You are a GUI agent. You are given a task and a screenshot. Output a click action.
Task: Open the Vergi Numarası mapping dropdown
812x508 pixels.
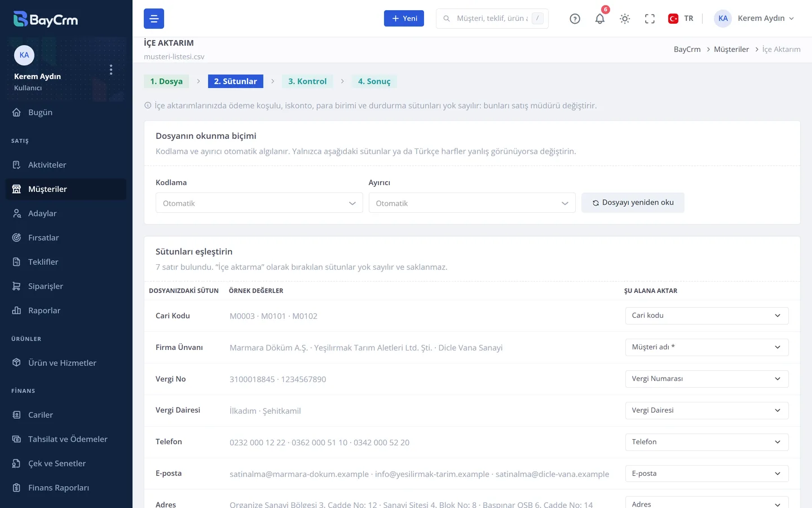pyautogui.click(x=707, y=379)
